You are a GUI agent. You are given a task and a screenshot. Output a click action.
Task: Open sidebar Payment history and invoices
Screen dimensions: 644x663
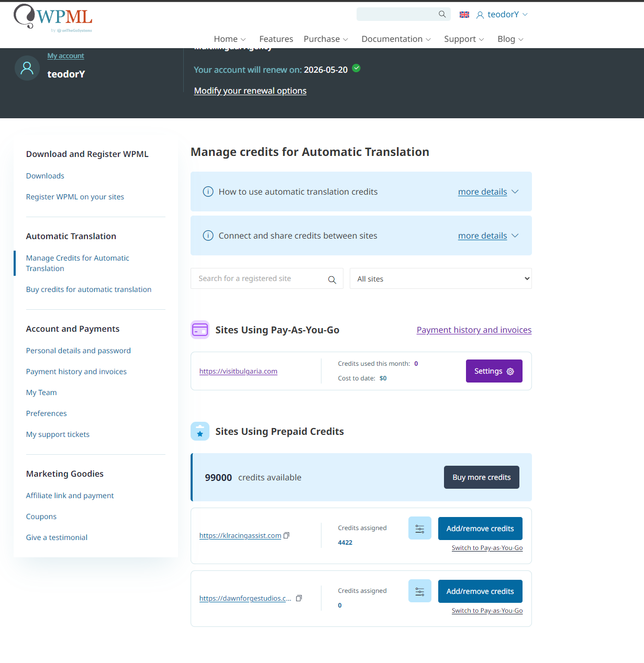click(76, 372)
